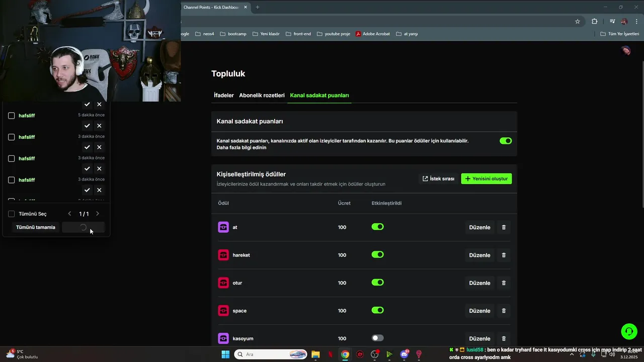Click Yenisini oluştur button
Screen dimensions: 644x362
[x=487, y=178]
